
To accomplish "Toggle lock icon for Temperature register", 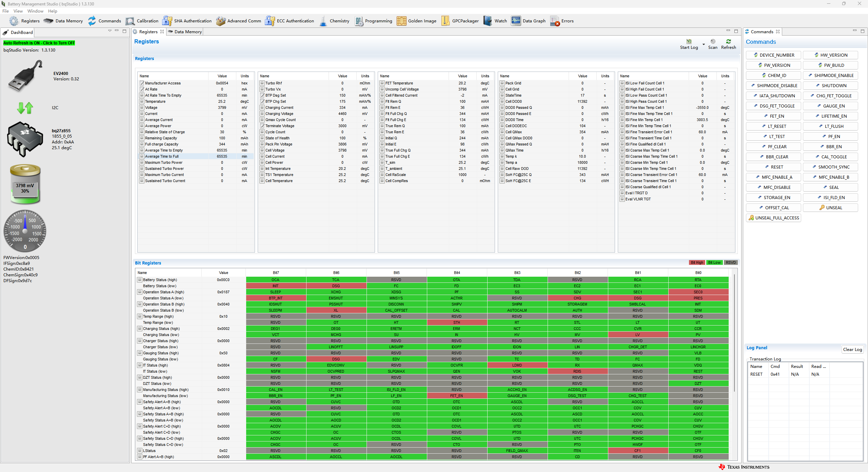I will [x=142, y=101].
